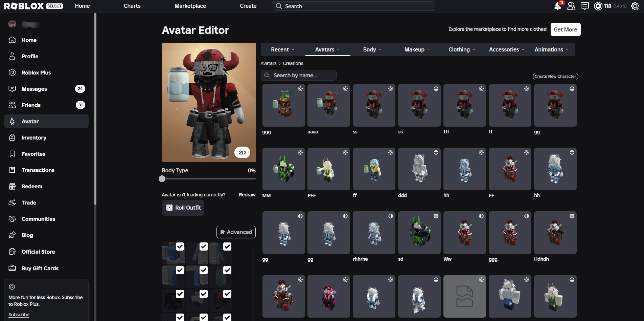Click the Roll Outfit button

[183, 208]
